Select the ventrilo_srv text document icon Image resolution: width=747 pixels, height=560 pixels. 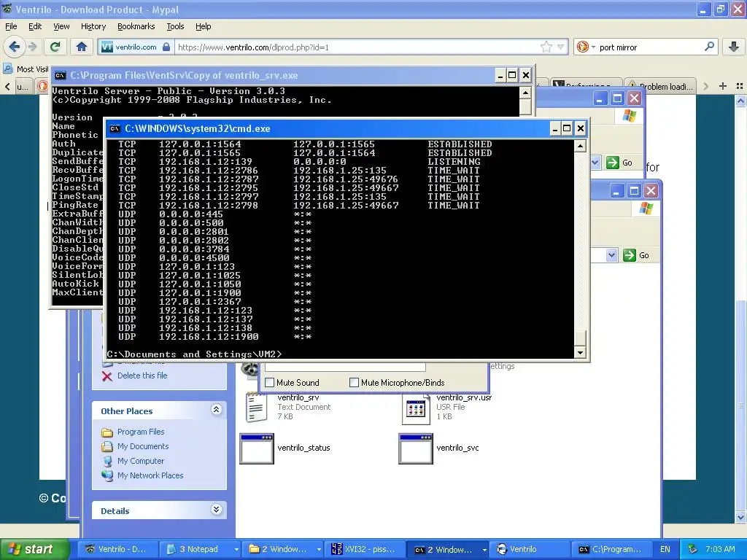pyautogui.click(x=256, y=407)
